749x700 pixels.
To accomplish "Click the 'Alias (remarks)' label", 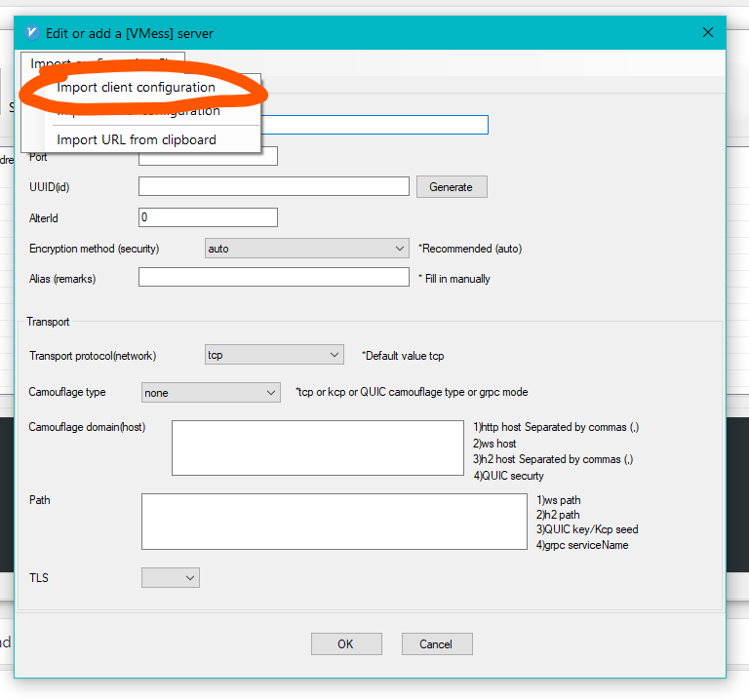I will tap(62, 279).
